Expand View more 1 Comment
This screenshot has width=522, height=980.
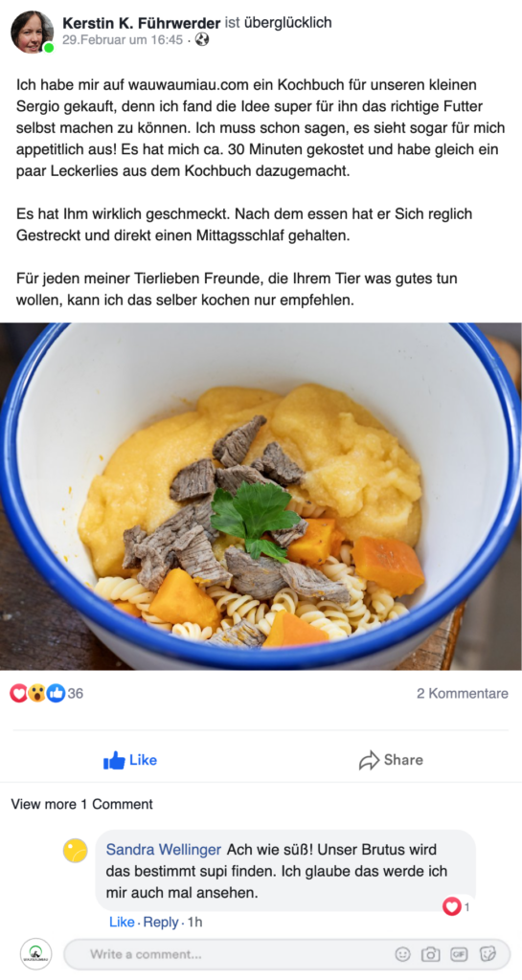point(82,804)
